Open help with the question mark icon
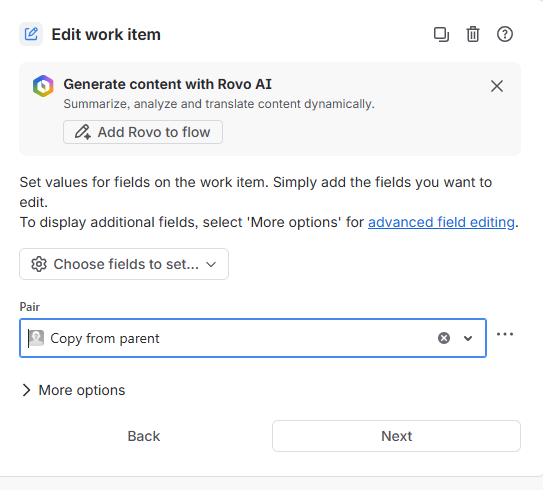Image resolution: width=543 pixels, height=490 pixels. (x=505, y=34)
